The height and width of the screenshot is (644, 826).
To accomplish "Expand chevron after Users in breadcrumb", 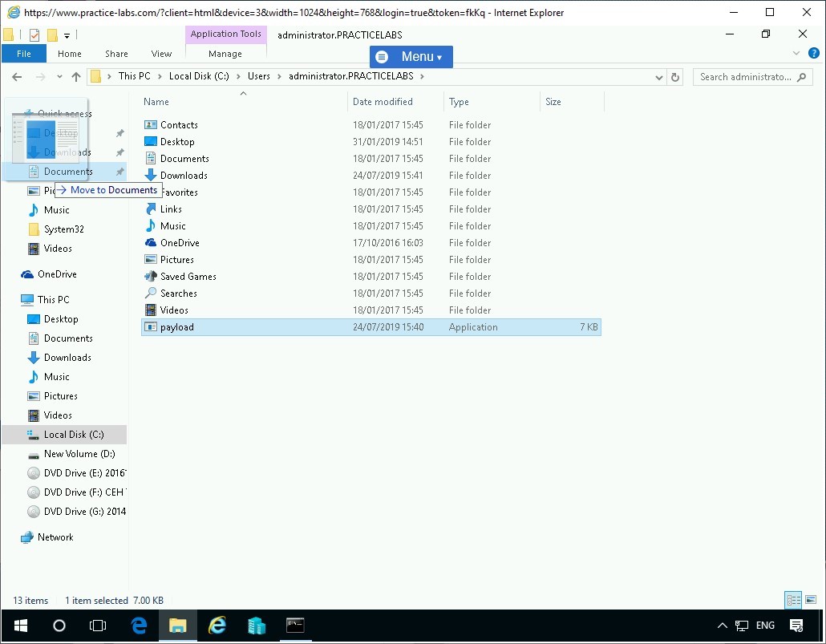I will point(279,76).
